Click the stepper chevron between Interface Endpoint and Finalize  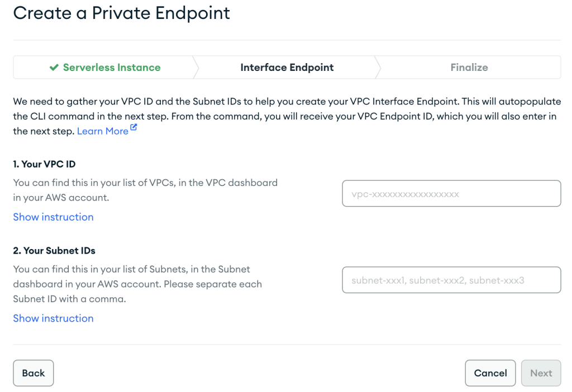(379, 67)
